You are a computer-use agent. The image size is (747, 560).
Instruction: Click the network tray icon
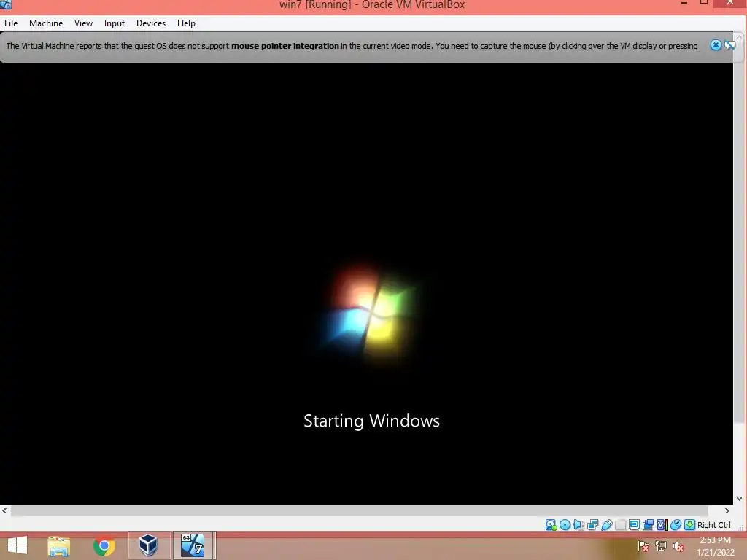[661, 546]
